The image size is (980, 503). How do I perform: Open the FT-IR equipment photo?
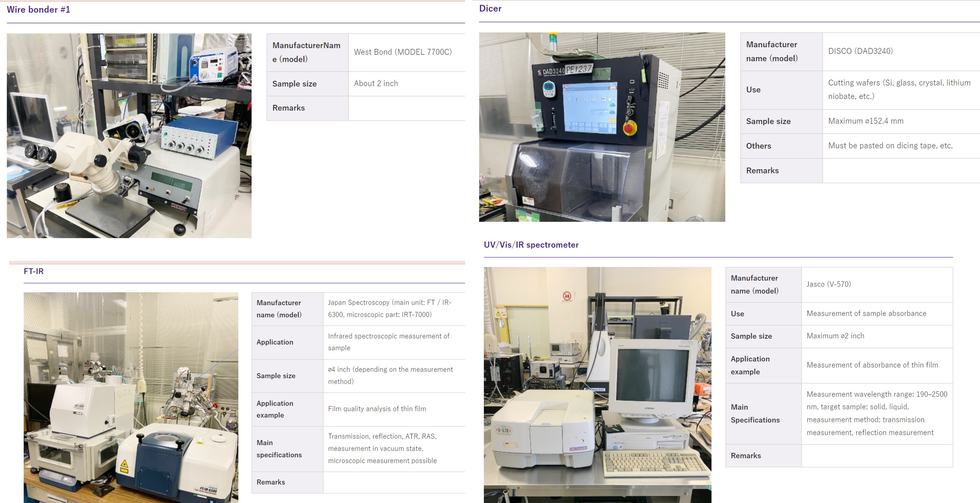(x=131, y=397)
